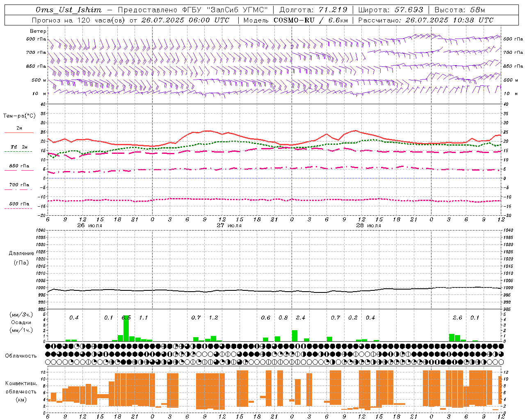525x420 pixels.
Task: Click the 28 июля date label
Action: [x=368, y=226]
